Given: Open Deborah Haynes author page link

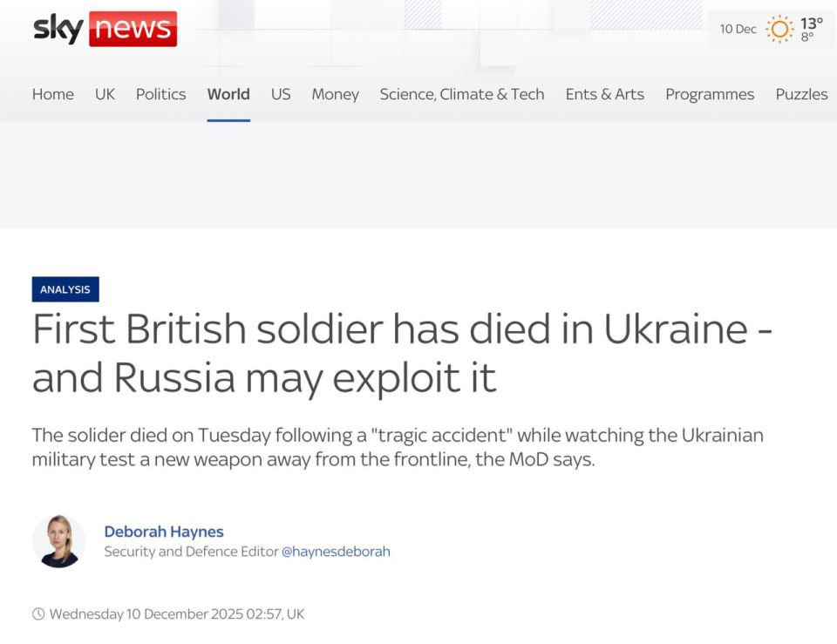Looking at the screenshot, I should pyautogui.click(x=164, y=532).
